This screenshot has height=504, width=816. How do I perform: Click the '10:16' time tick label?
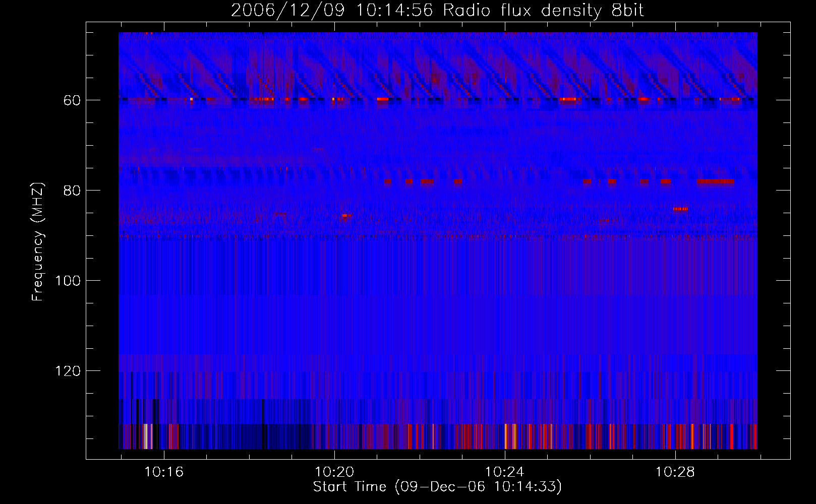pyautogui.click(x=164, y=472)
